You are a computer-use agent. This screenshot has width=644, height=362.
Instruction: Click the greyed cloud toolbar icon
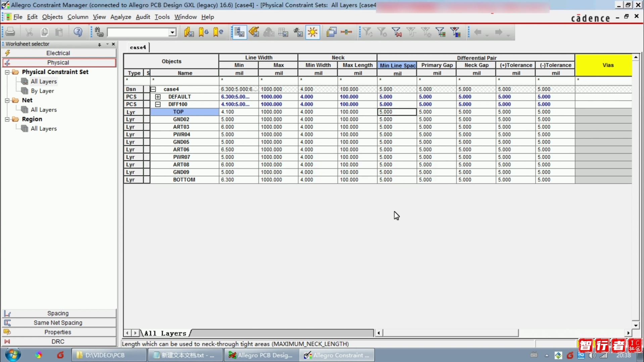(269, 32)
